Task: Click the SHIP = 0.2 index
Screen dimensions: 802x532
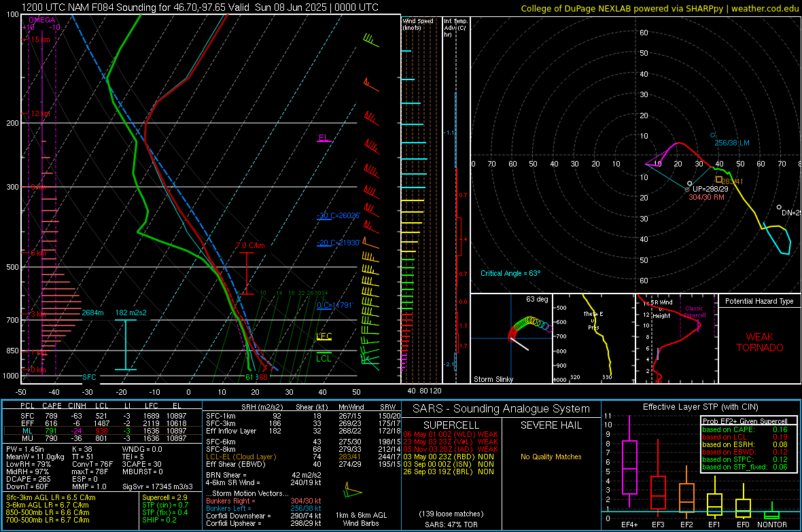Action: (159, 520)
